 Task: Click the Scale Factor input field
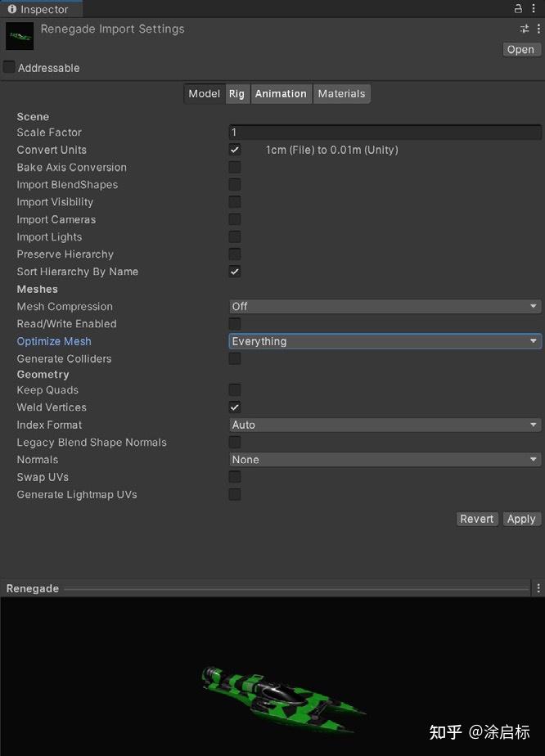385,133
